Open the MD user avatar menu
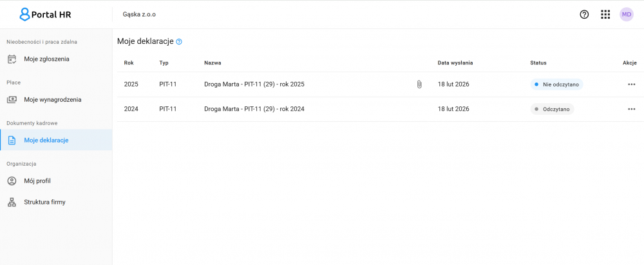The width and height of the screenshot is (644, 265). pyautogui.click(x=627, y=14)
